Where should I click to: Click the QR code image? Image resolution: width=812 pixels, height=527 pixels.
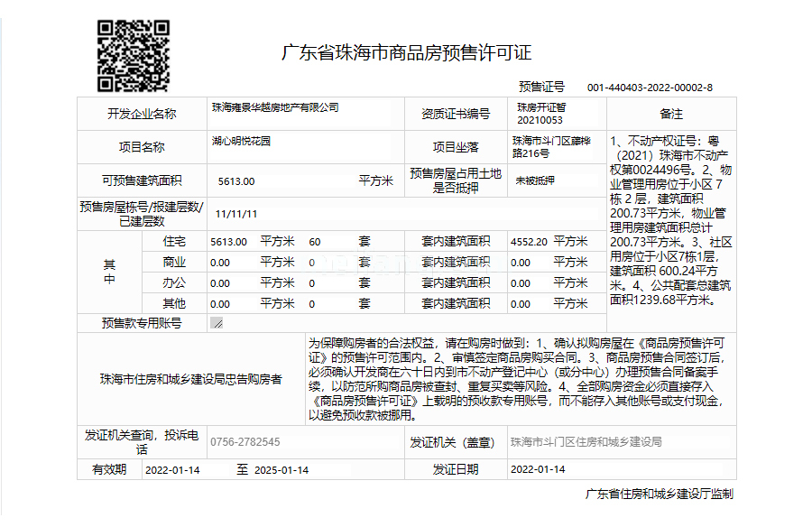[134, 56]
